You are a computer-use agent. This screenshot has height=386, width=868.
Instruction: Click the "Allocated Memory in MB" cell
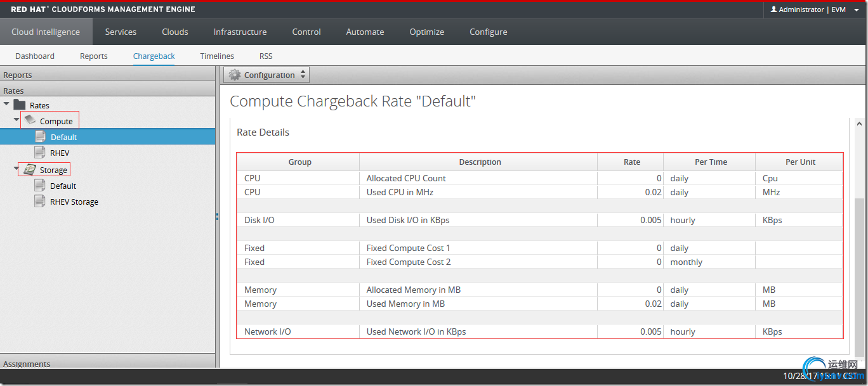pyautogui.click(x=478, y=290)
